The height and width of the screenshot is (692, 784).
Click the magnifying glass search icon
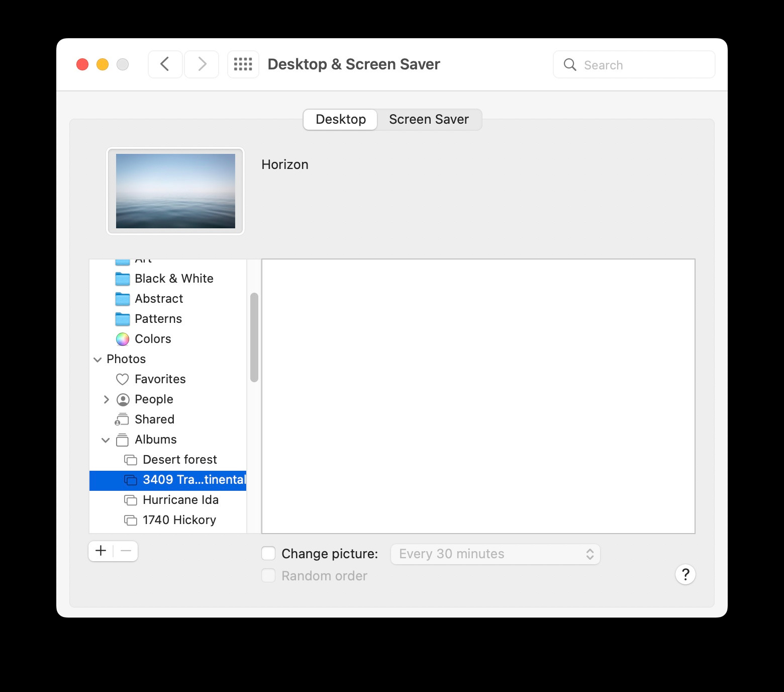(x=570, y=65)
